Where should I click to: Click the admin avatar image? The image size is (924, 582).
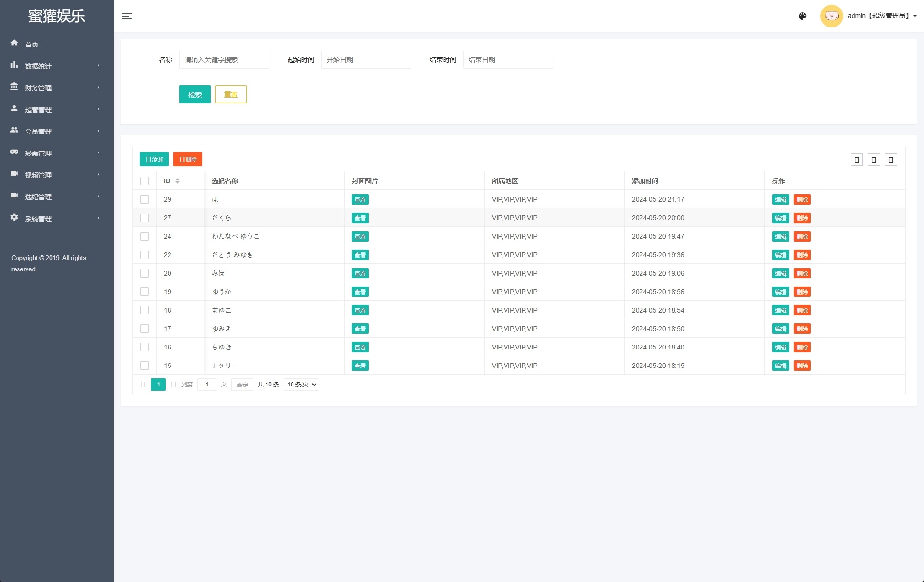[x=831, y=16]
